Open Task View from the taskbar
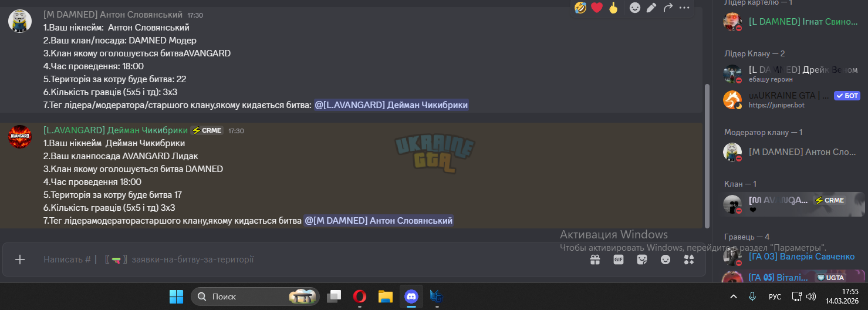Viewport: 868px width, 310px height. pyautogui.click(x=334, y=296)
